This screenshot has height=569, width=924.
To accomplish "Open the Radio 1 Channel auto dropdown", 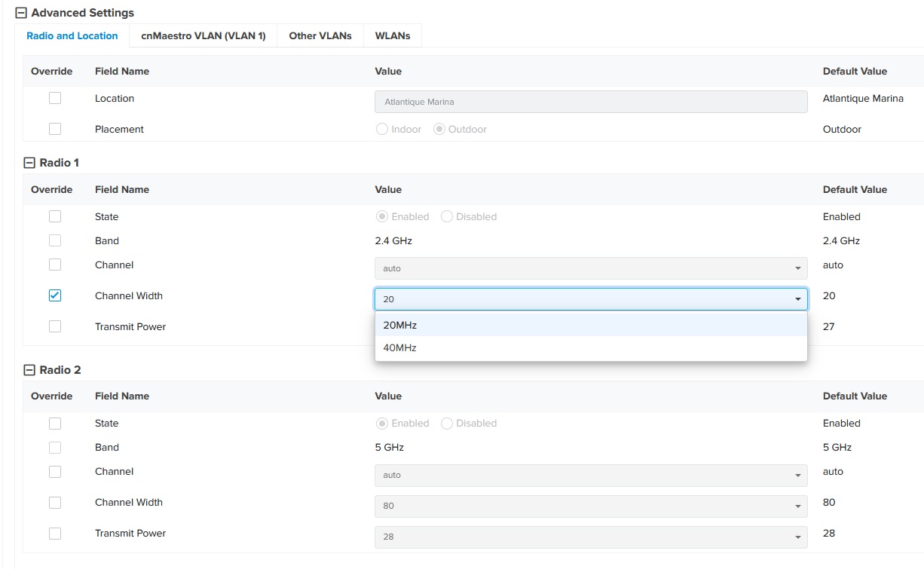I will pos(591,268).
